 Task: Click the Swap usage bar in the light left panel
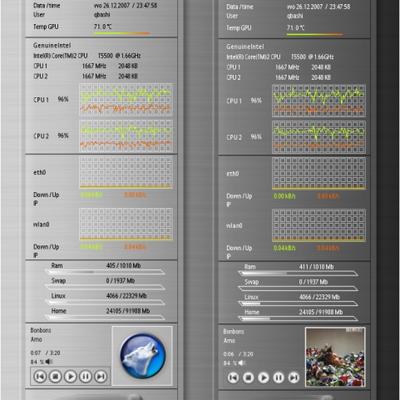105,287
